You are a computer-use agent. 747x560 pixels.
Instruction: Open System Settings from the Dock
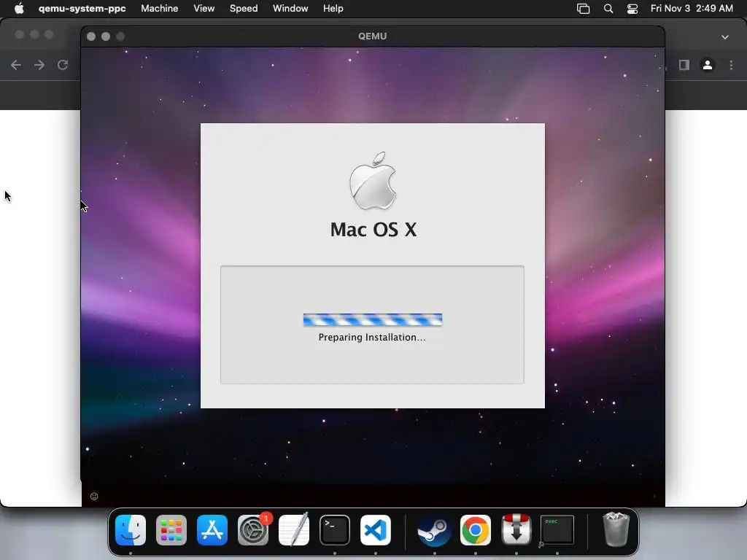(253, 530)
